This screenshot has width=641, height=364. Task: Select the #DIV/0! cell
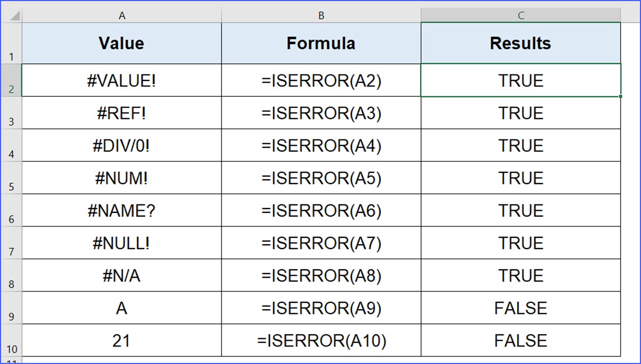point(122,146)
